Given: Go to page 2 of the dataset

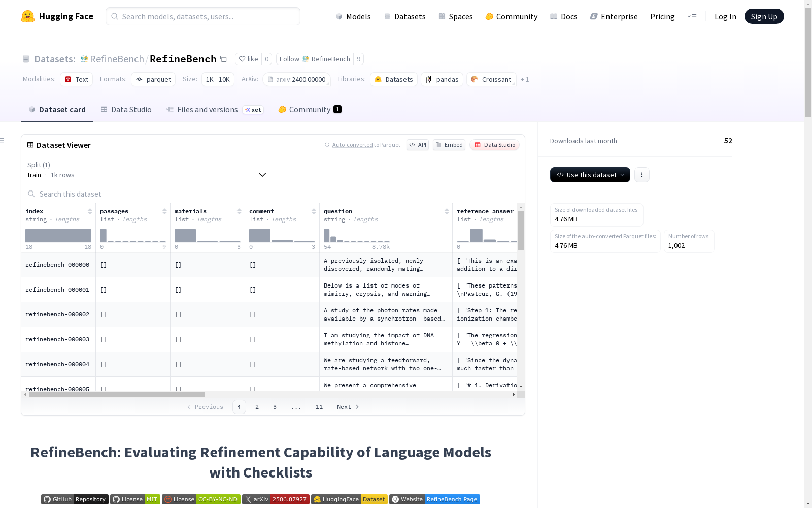Looking at the screenshot, I should [x=257, y=407].
